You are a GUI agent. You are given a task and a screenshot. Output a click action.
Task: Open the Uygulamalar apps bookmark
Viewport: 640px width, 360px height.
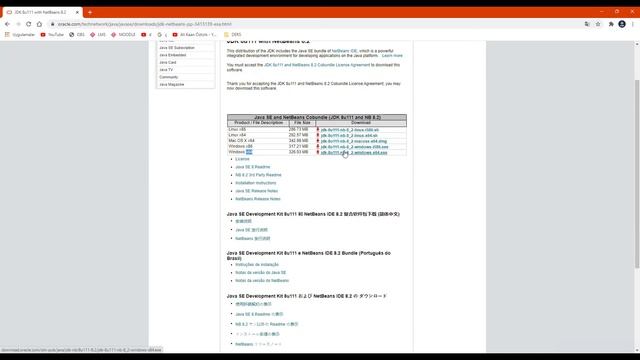20,35
